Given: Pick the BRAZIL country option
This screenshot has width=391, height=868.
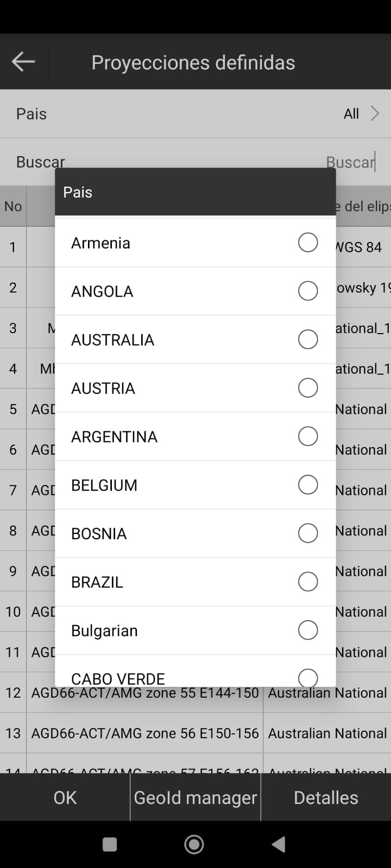Looking at the screenshot, I should tap(195, 582).
